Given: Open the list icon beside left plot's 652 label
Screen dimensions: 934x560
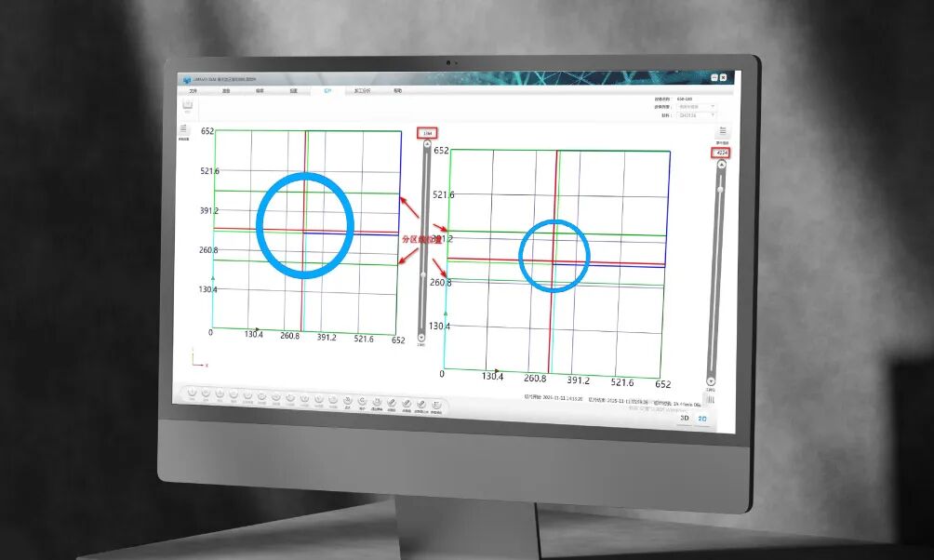Looking at the screenshot, I should [x=183, y=130].
